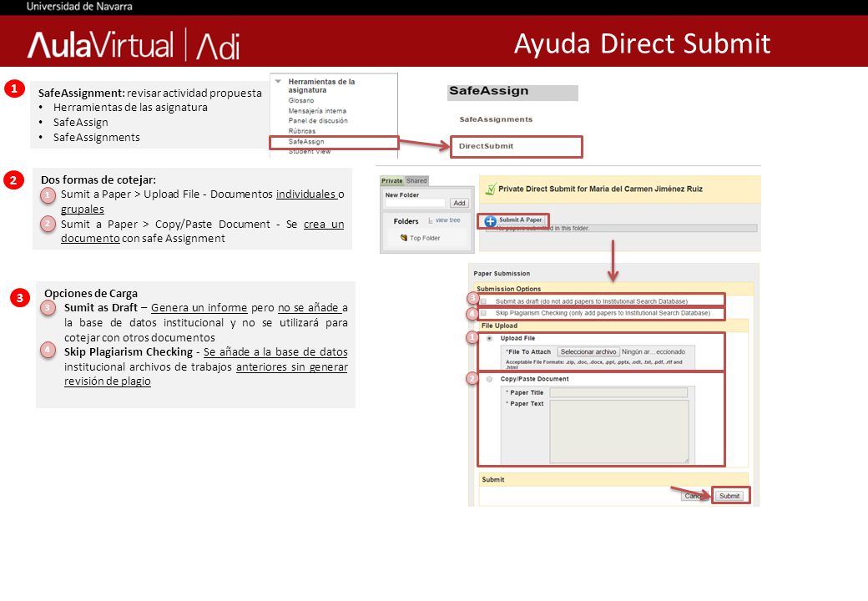Click the Submit A Paper link text

click(520, 220)
